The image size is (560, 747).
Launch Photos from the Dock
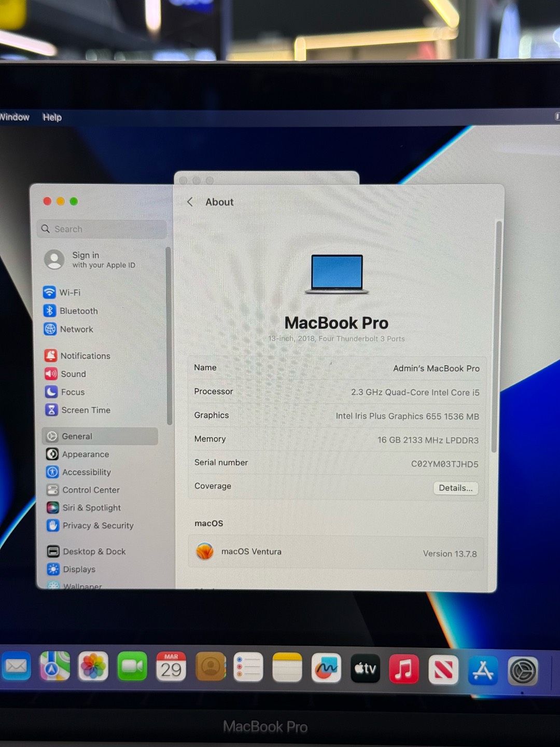pyautogui.click(x=93, y=667)
